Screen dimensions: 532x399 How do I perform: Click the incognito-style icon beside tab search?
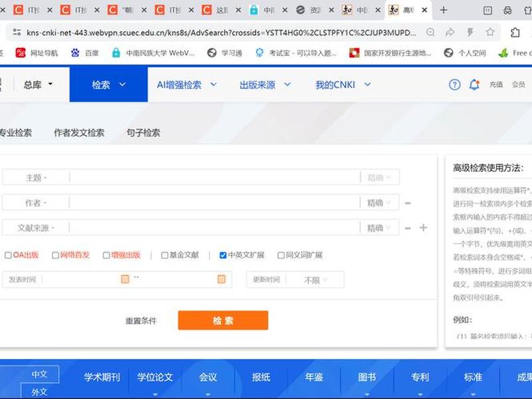point(507,11)
